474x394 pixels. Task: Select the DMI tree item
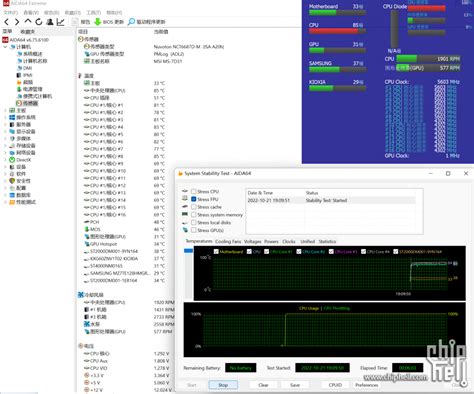click(x=24, y=68)
